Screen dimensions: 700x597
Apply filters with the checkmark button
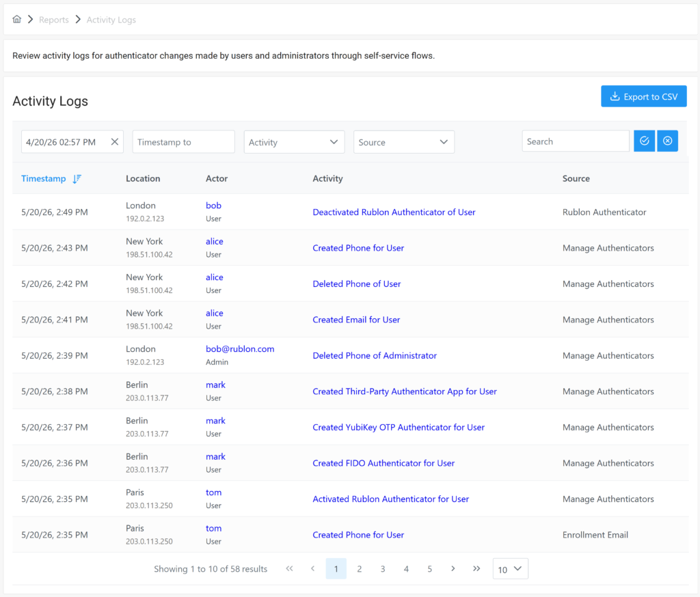(x=644, y=141)
